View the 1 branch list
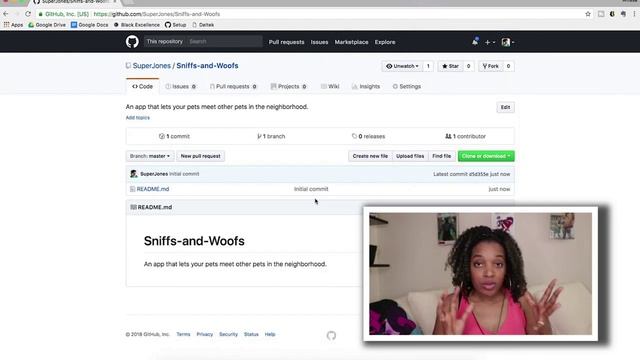Viewport: 640px width, 360px height. coord(271,136)
